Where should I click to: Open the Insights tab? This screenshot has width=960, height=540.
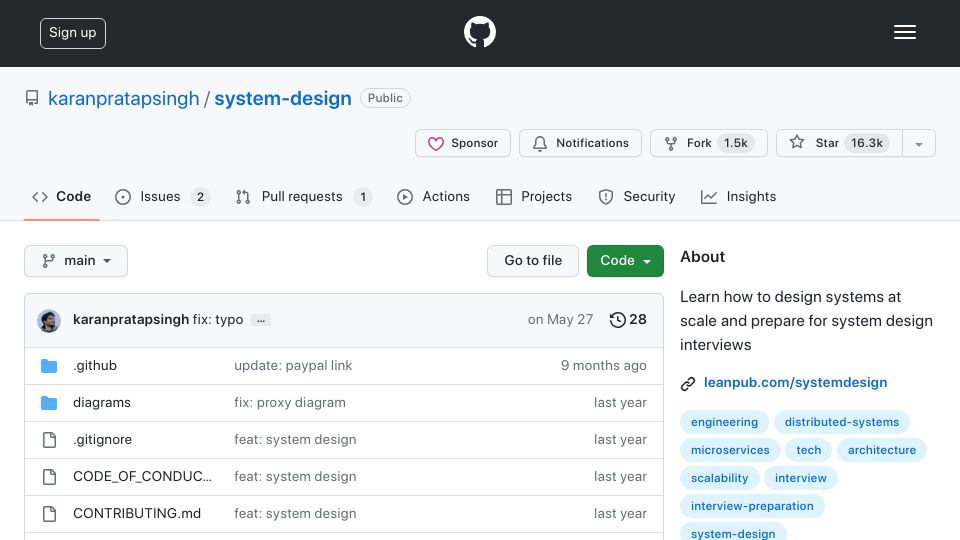[x=738, y=197]
